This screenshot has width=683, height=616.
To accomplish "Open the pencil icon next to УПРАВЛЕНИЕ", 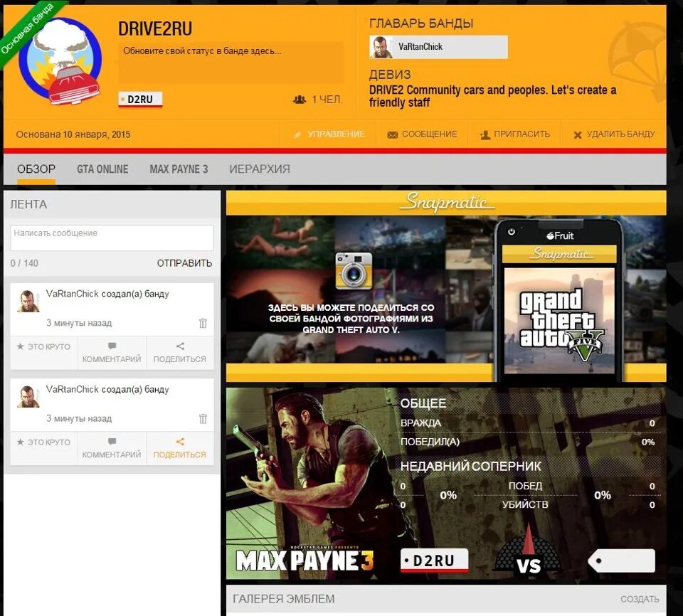I will click(297, 134).
